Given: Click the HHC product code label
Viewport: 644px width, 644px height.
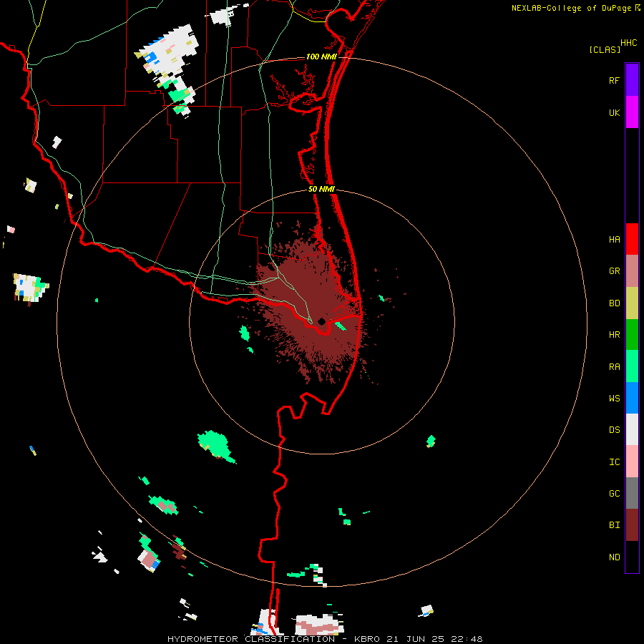Looking at the screenshot, I should [628, 43].
